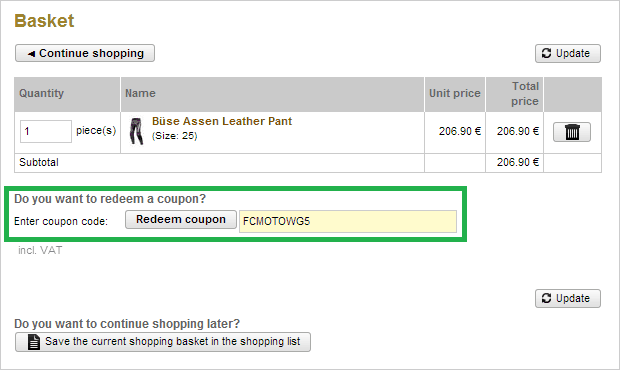Focus the quantity field showing 1

tap(46, 131)
